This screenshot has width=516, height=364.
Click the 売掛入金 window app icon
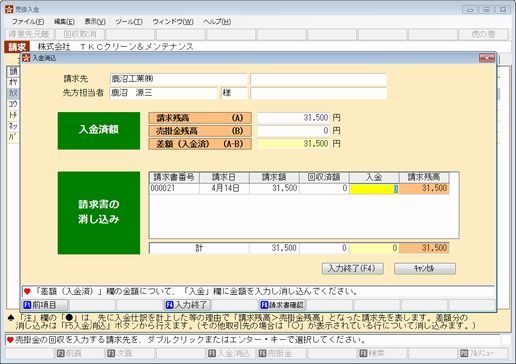pyautogui.click(x=9, y=9)
